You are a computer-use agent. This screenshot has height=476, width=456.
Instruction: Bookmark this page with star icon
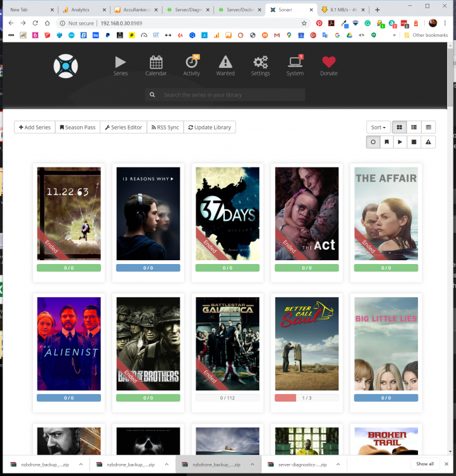304,23
